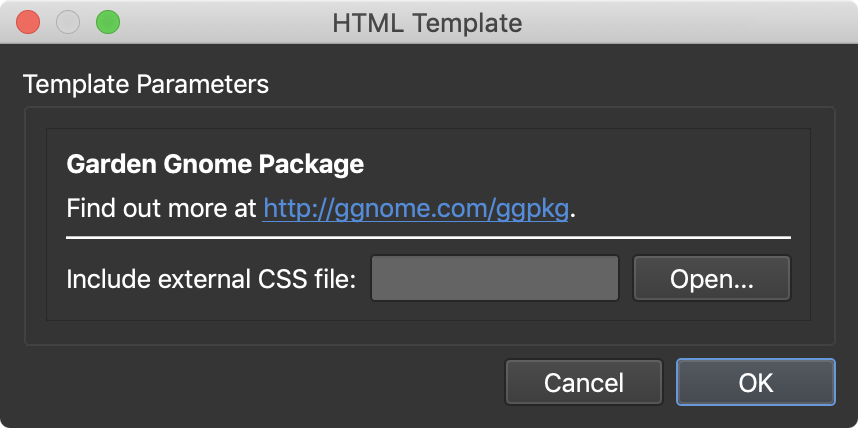Click the red close window button

tap(29, 22)
